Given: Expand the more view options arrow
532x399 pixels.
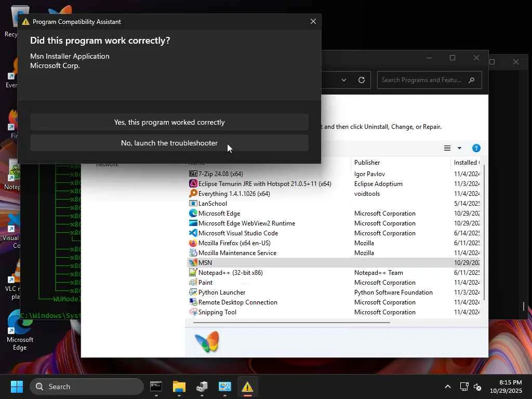Looking at the screenshot, I should [x=459, y=148].
